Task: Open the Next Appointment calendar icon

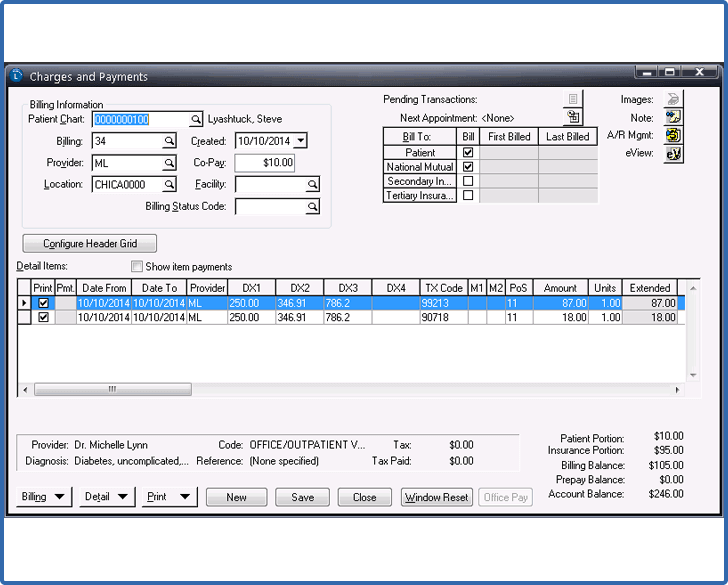Action: pos(573,117)
